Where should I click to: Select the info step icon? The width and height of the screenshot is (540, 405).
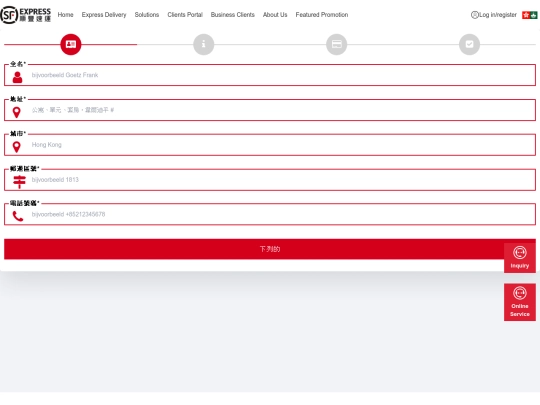204,44
